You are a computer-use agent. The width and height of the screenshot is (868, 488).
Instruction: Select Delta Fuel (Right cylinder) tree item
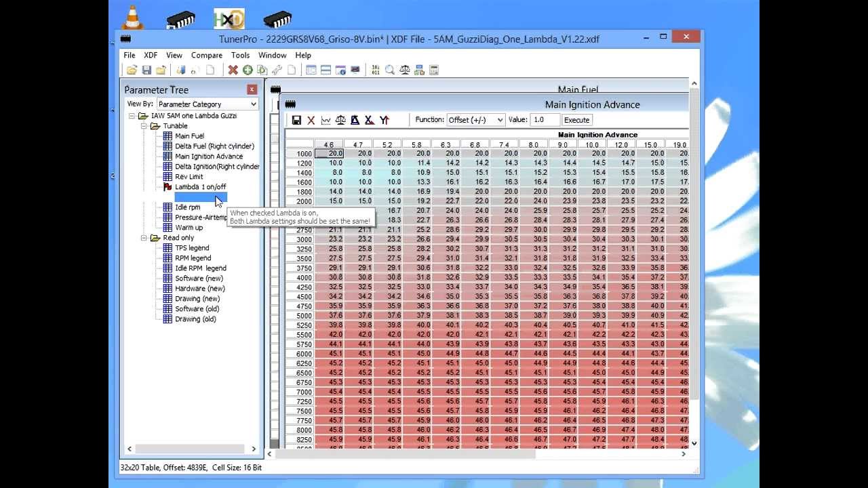click(214, 146)
